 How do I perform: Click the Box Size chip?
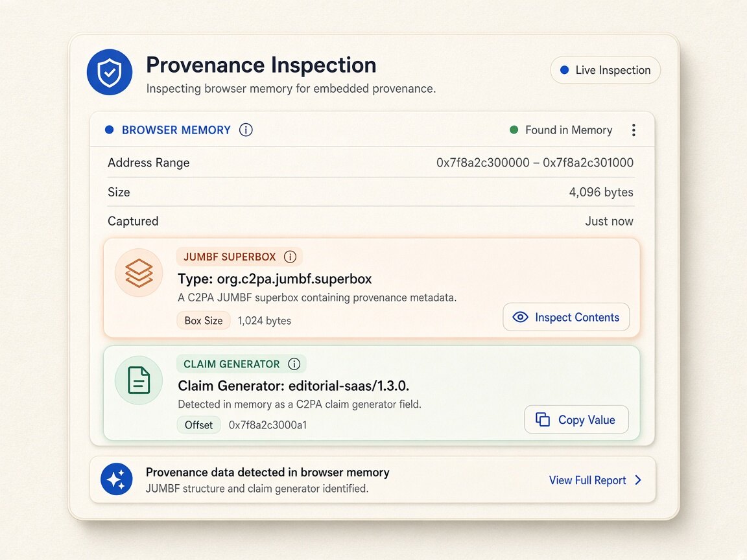pos(204,320)
